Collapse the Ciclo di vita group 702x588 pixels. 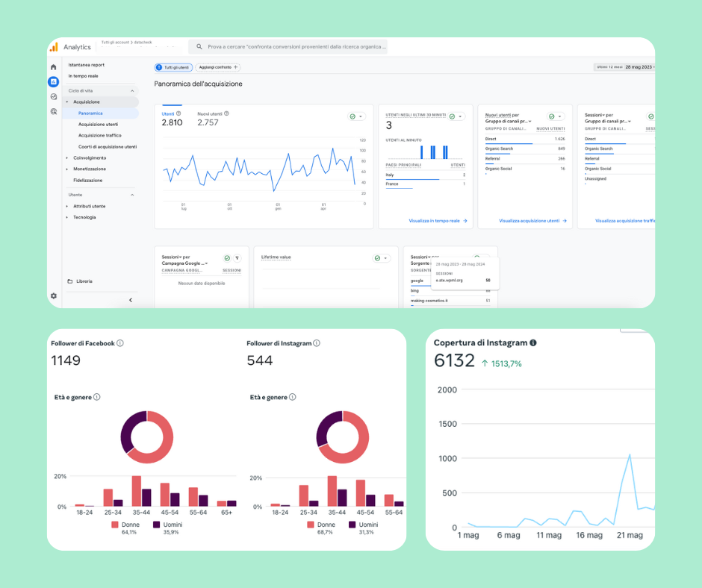tap(132, 90)
